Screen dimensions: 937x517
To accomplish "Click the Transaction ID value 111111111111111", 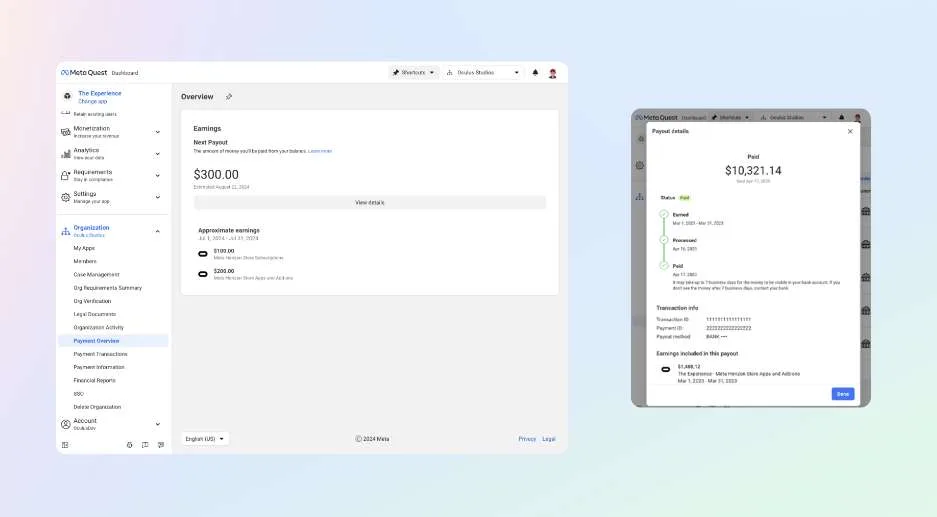I will 728,320.
